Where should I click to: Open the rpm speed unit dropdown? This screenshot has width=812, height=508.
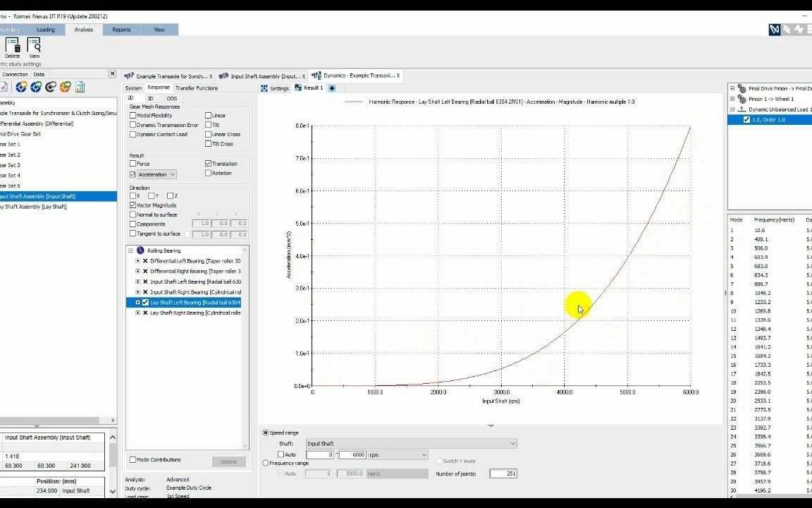click(398, 454)
